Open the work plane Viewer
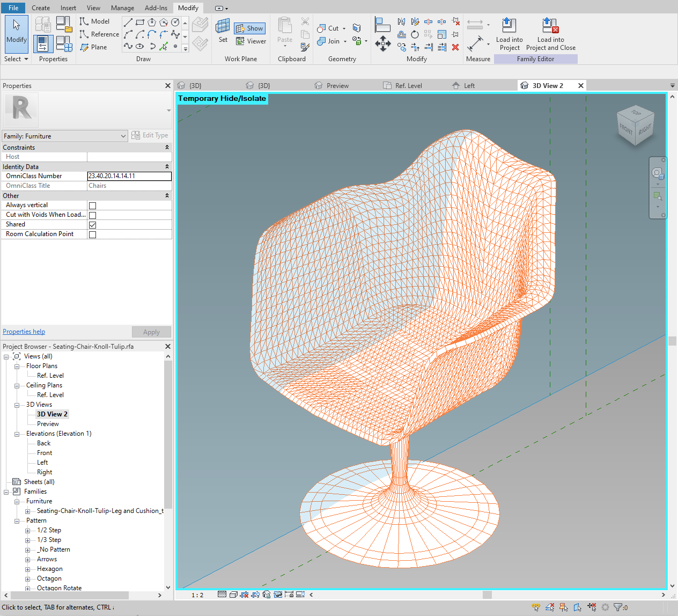This screenshot has width=678, height=616. (x=250, y=41)
